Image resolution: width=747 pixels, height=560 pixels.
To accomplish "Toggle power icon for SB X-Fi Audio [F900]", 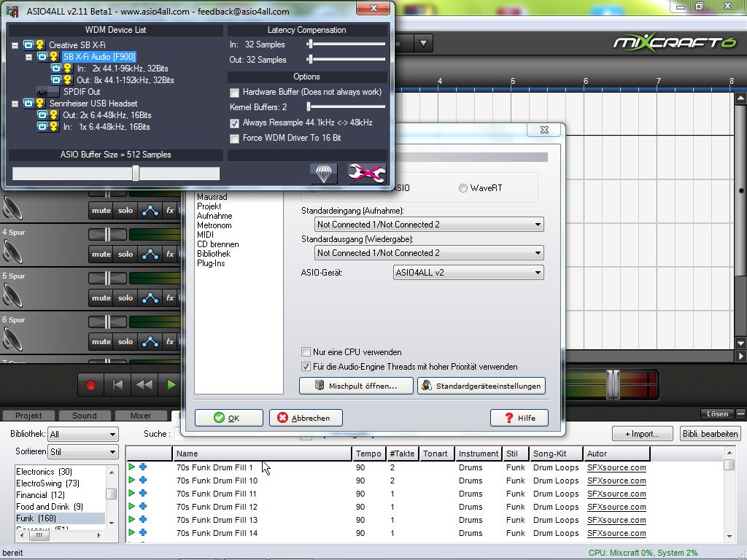I will point(42,57).
